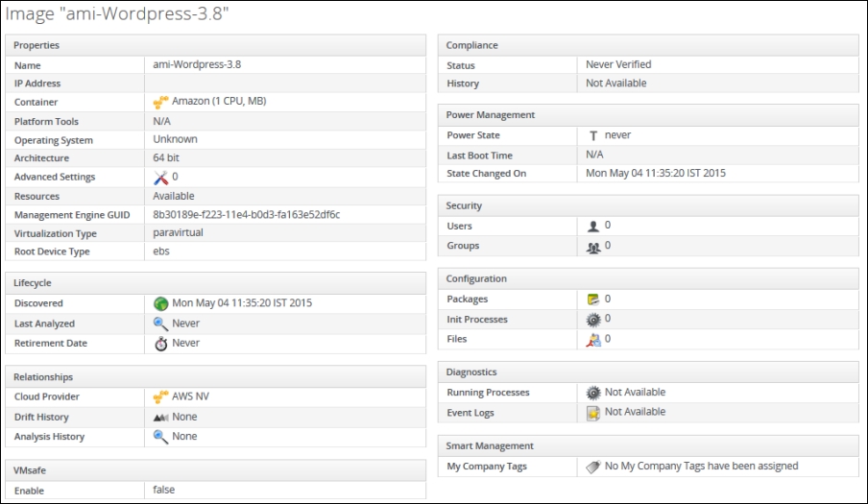868x504 pixels.
Task: Click the Amazon container icon
Action: pos(160,102)
